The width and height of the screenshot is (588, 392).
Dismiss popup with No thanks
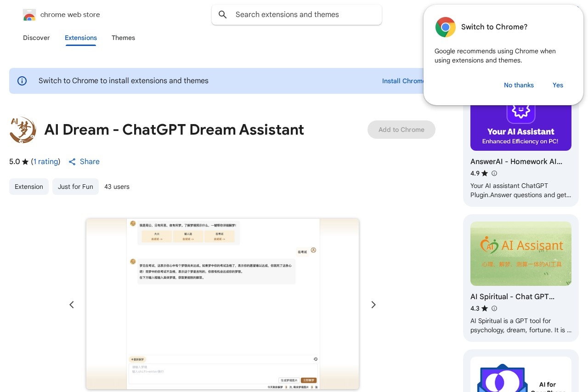pos(519,85)
